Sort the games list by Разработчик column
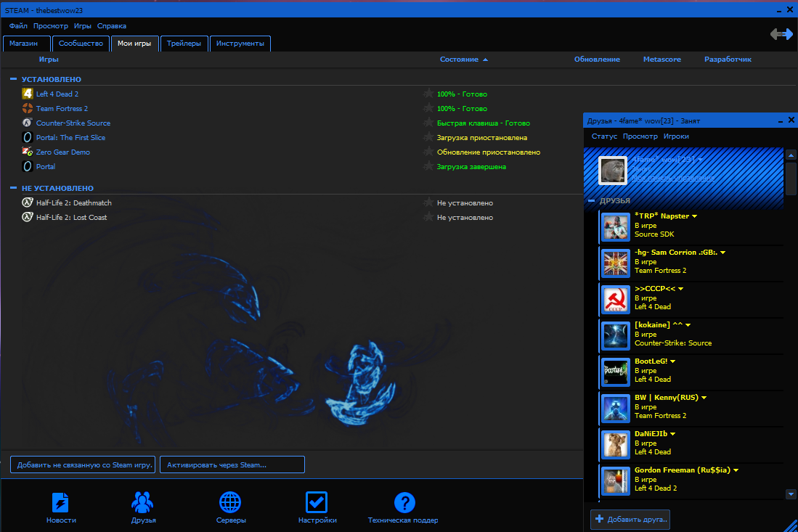 728,60
